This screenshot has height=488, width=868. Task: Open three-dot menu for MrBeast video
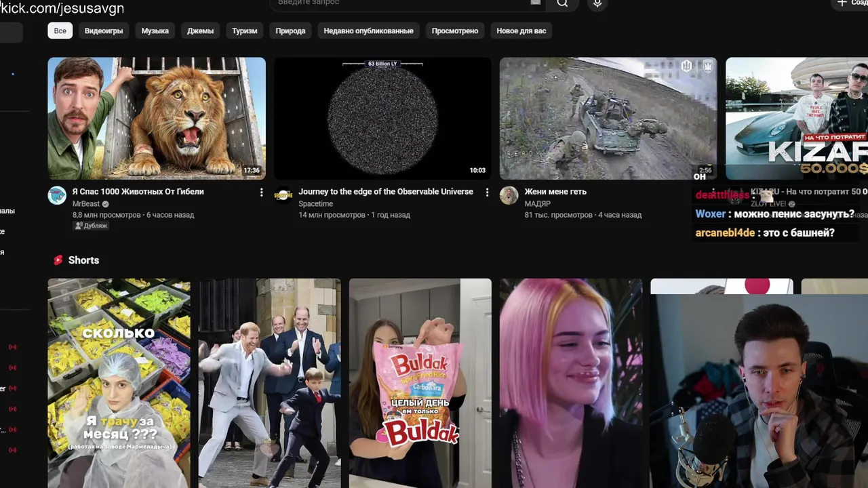[x=261, y=192]
